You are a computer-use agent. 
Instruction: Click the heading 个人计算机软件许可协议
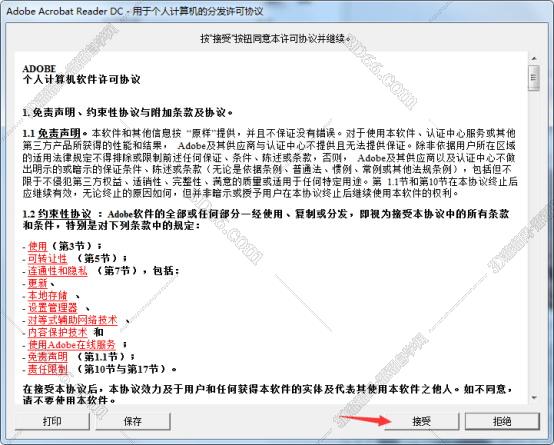pyautogui.click(x=82, y=80)
